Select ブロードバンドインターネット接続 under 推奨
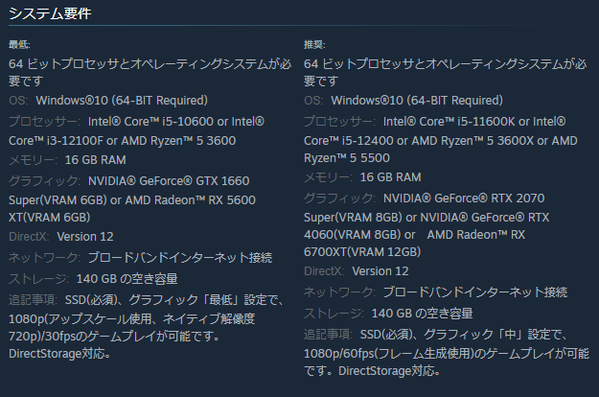The image size is (599, 397). coord(476,292)
